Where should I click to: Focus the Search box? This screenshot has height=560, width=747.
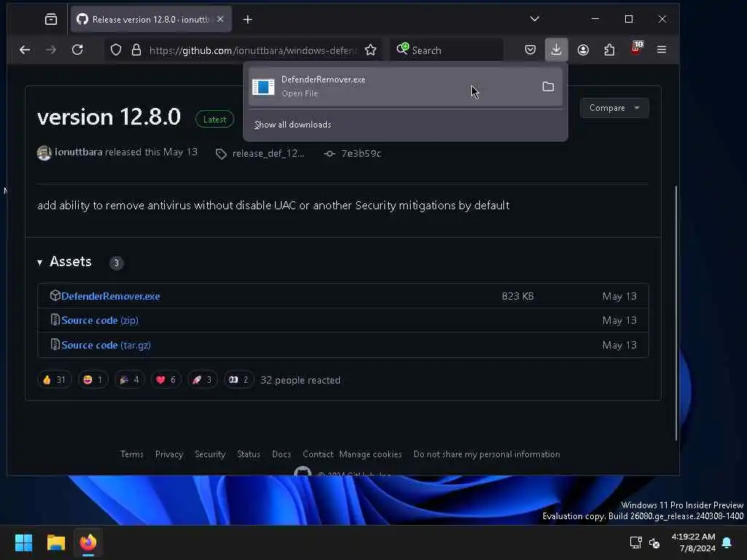click(447, 50)
